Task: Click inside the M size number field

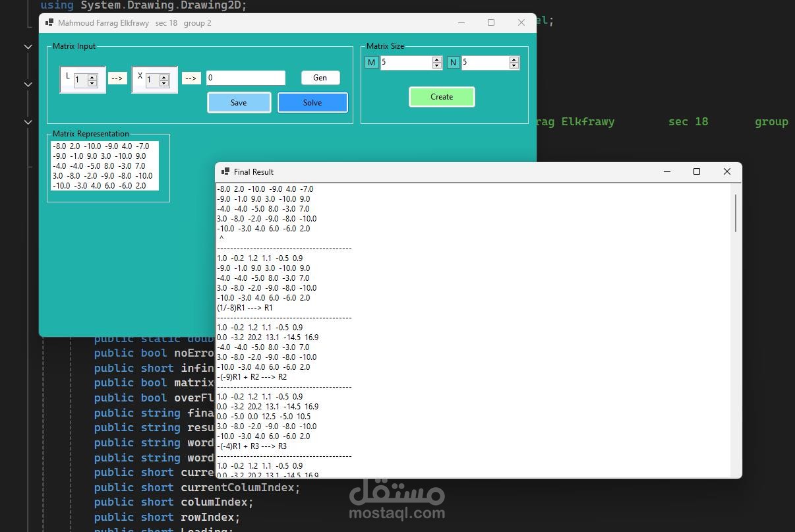Action: [x=406, y=63]
